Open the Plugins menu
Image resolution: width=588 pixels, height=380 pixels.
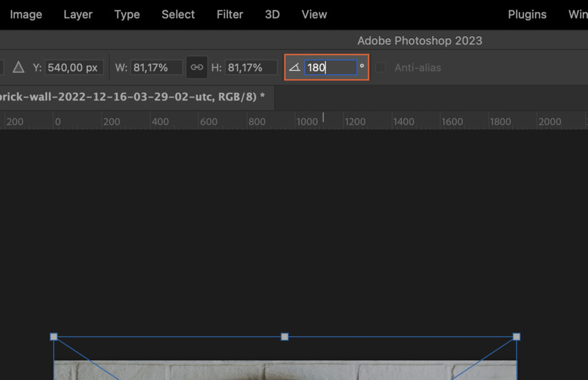[x=527, y=14]
